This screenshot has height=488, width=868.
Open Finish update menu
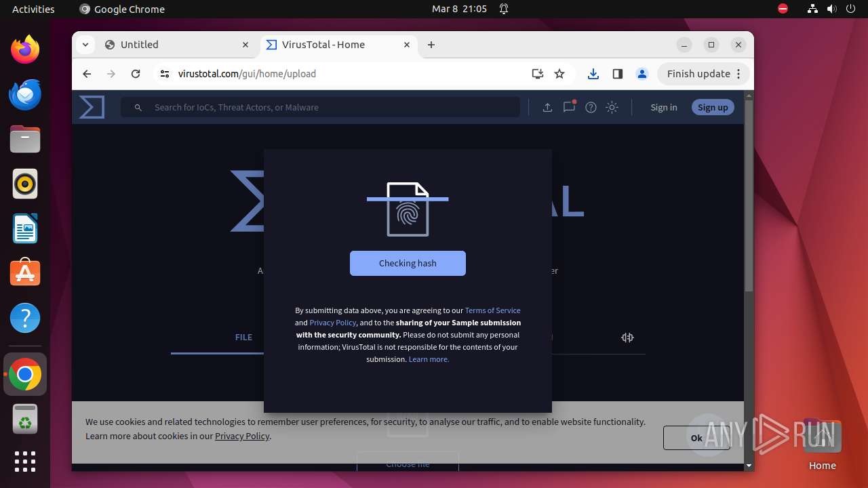tap(703, 74)
